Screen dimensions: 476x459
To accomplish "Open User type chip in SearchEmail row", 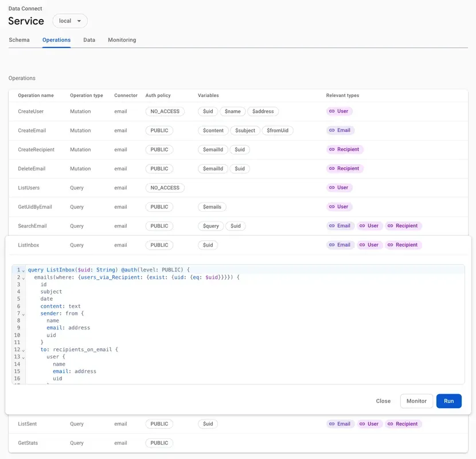I will pos(369,226).
